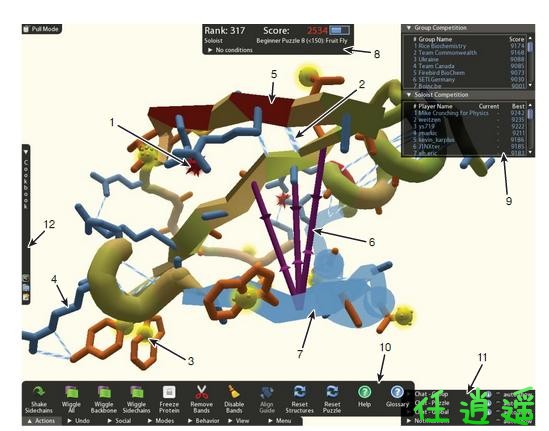Start Wiggle All action

click(x=71, y=392)
